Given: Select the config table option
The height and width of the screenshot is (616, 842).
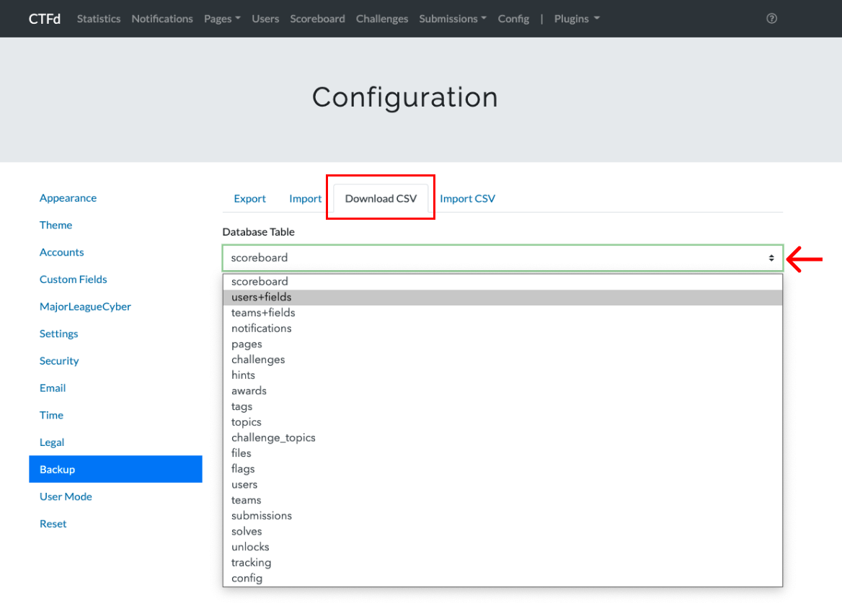Looking at the screenshot, I should pyautogui.click(x=247, y=579).
